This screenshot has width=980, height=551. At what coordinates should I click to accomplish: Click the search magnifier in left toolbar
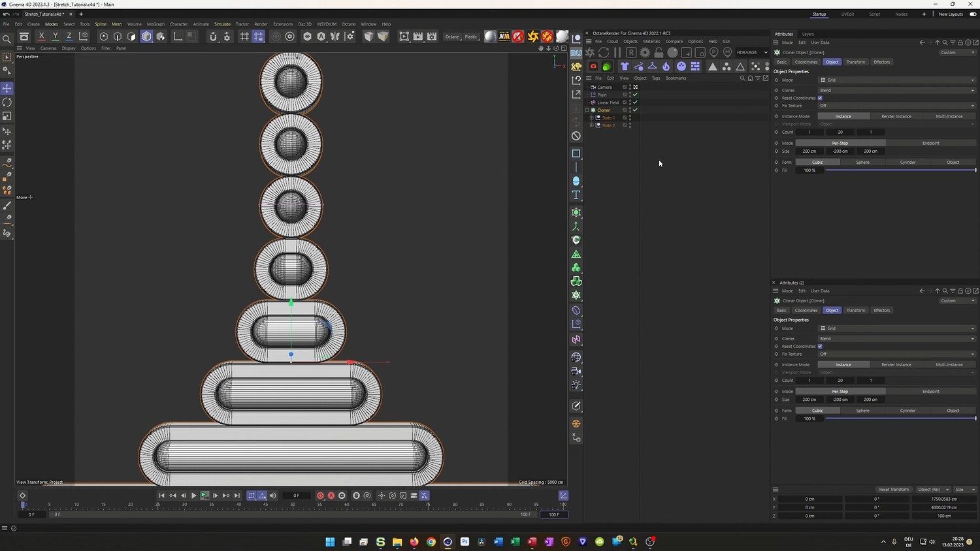tap(7, 39)
